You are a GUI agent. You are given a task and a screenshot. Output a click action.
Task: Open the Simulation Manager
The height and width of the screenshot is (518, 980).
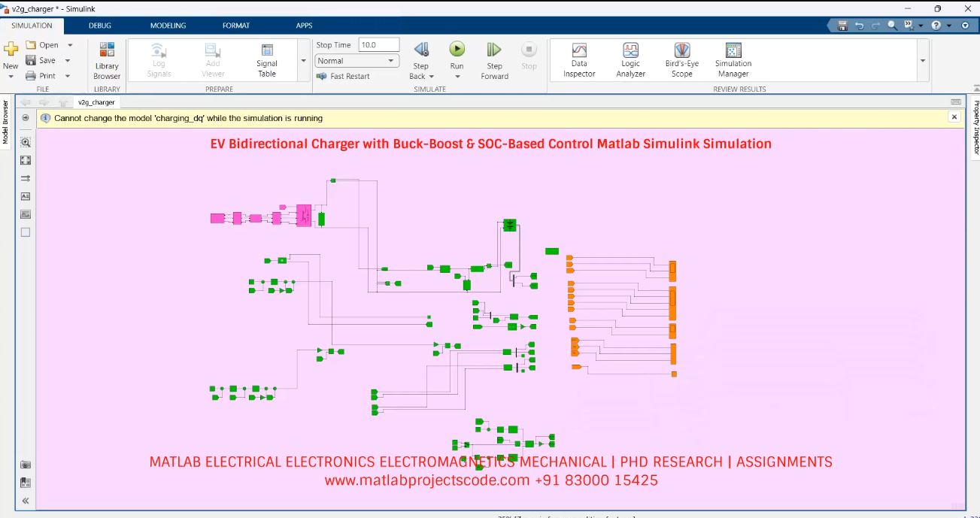click(x=733, y=60)
